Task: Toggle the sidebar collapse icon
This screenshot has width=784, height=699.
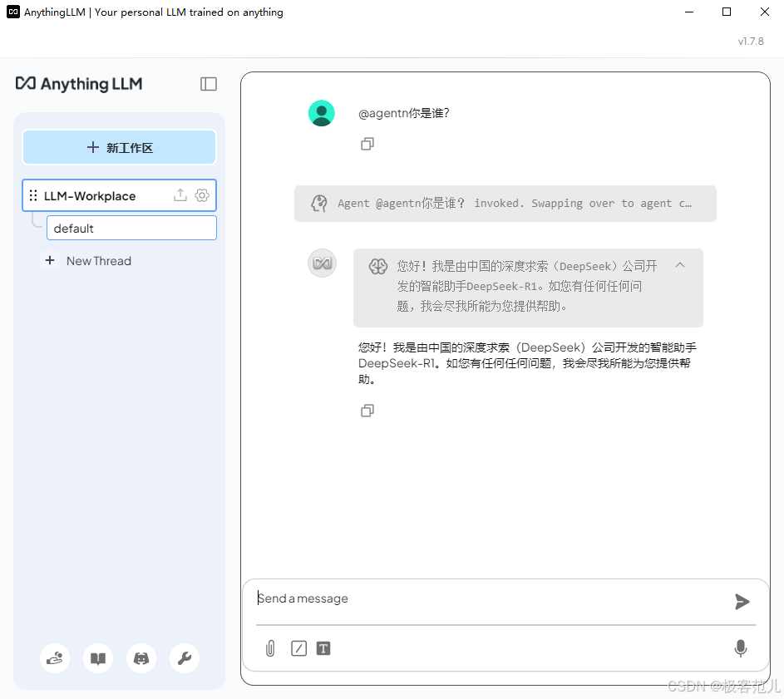Action: [209, 84]
